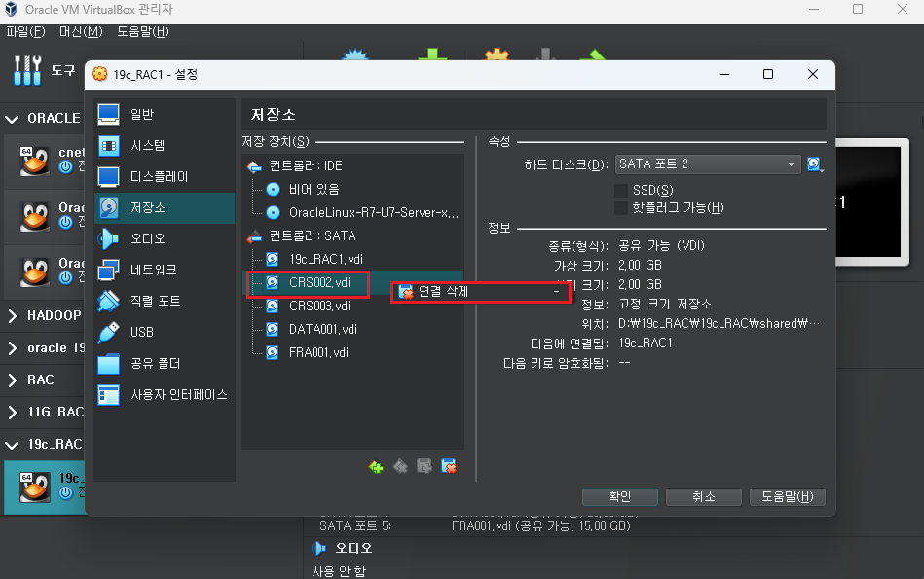The image size is (924, 579).
Task: Open the USB settings category
Action: [165, 332]
